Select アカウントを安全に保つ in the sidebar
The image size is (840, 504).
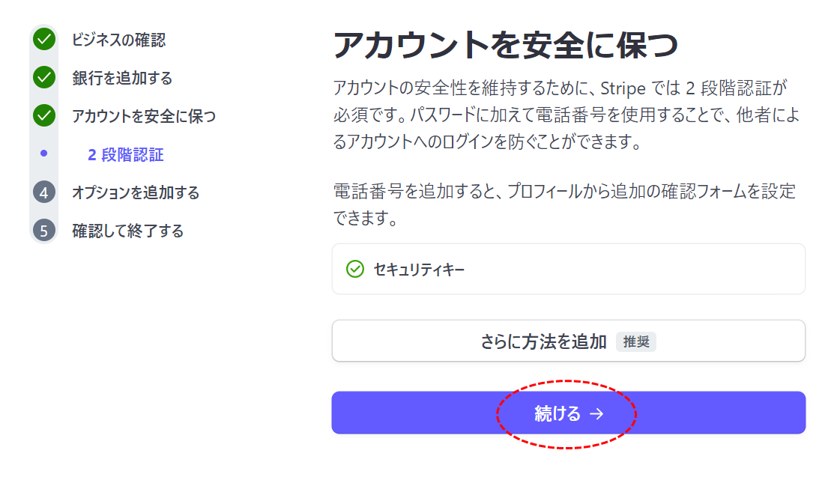click(144, 116)
